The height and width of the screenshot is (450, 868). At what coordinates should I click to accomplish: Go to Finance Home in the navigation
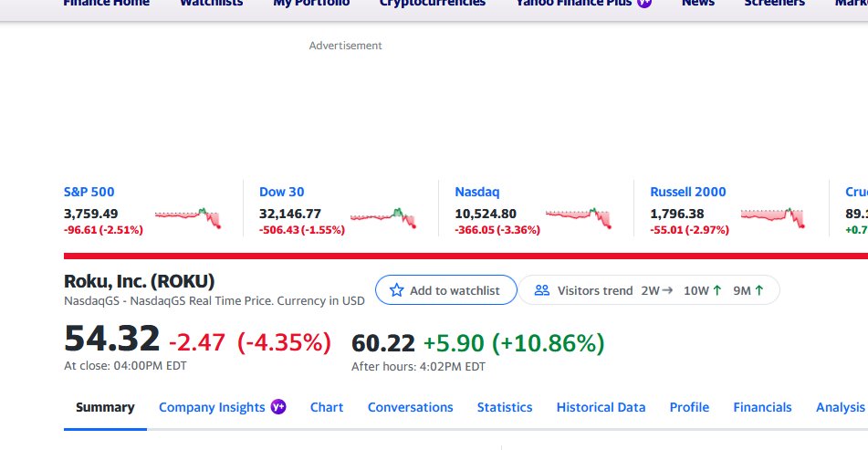(106, 3)
